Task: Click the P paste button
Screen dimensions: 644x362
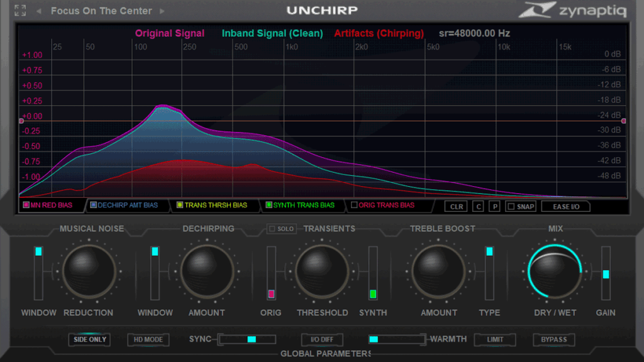Action: pyautogui.click(x=494, y=206)
